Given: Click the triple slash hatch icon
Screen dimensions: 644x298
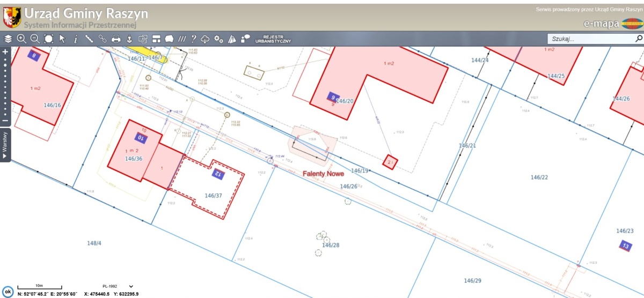Looking at the screenshot, I should (x=182, y=39).
